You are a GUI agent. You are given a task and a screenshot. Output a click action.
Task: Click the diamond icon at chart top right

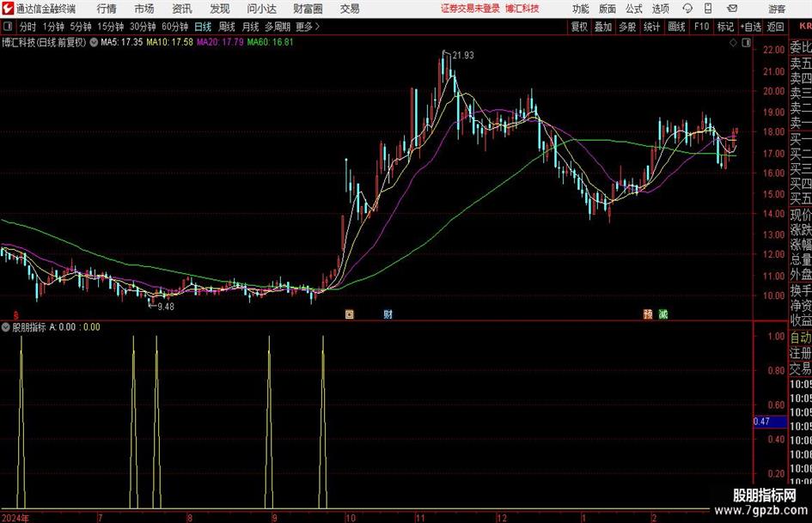click(733, 43)
